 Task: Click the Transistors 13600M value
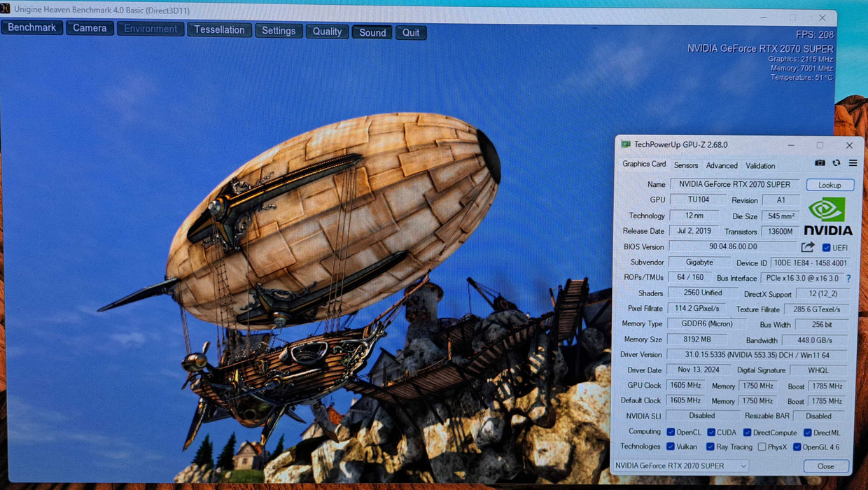[780, 232]
